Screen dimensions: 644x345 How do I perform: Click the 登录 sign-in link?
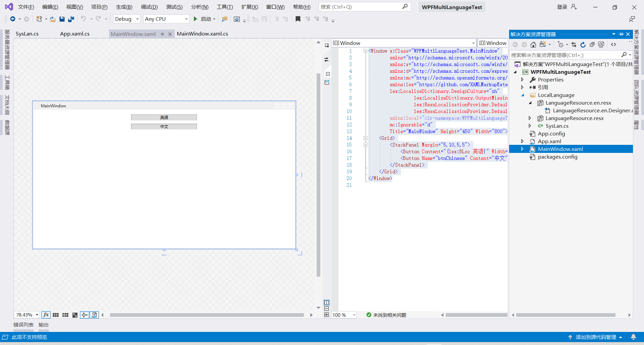(562, 7)
